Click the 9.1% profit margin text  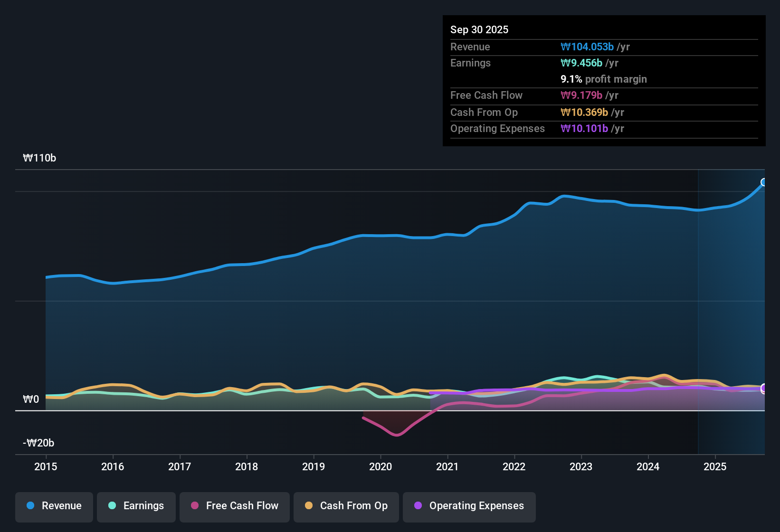click(x=603, y=79)
